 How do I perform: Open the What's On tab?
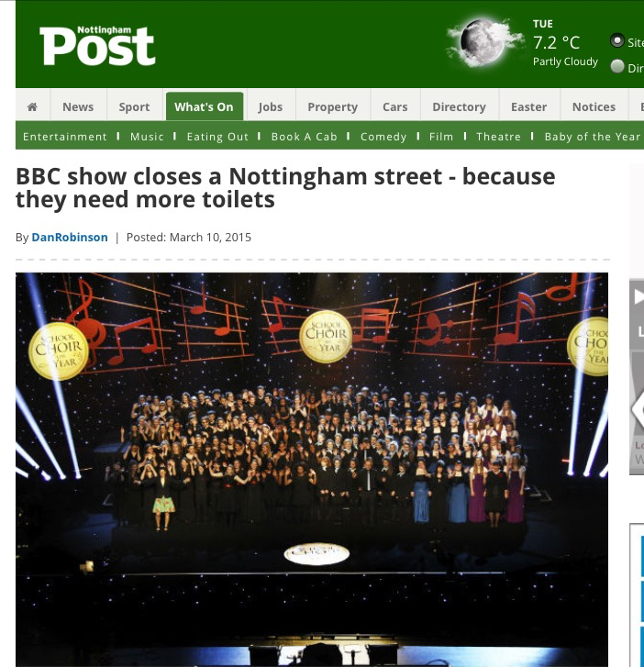click(205, 106)
